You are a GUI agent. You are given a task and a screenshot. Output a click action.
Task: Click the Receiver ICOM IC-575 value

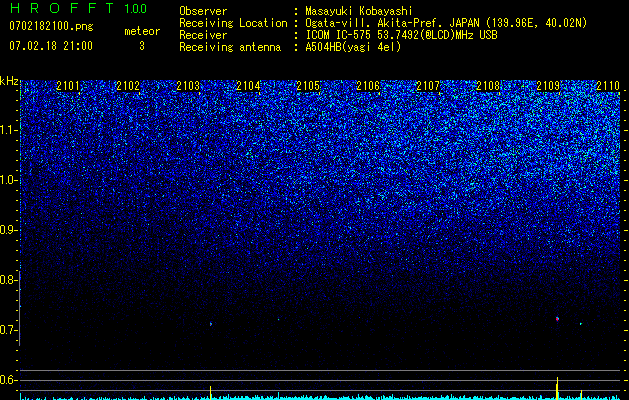coord(402,35)
